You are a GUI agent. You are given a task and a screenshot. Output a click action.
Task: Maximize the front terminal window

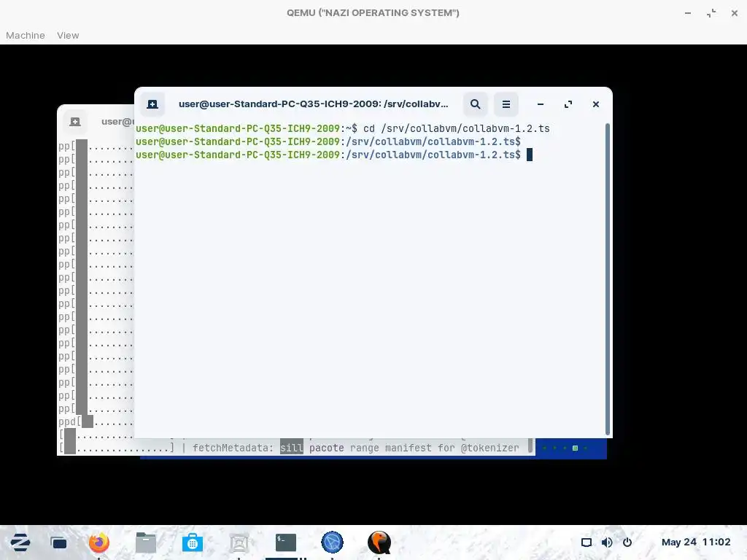tap(568, 104)
